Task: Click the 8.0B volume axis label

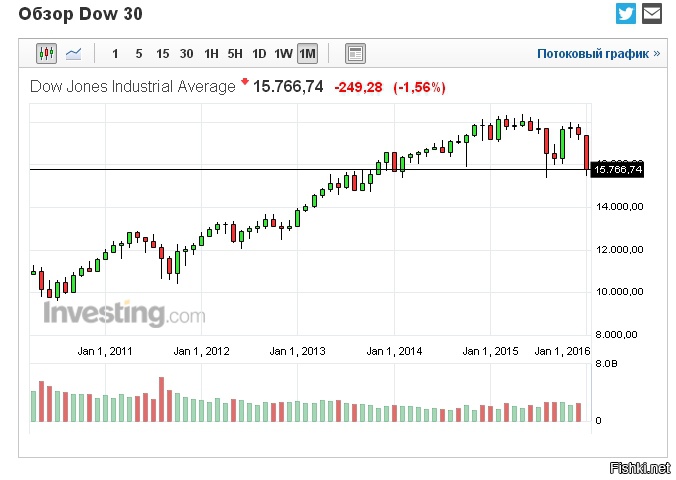Action: 606,364
